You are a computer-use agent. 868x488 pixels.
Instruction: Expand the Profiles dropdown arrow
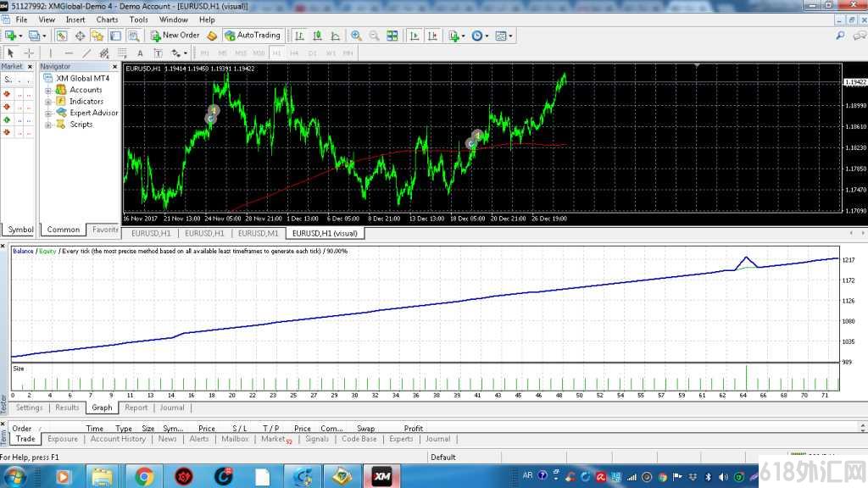(x=44, y=36)
